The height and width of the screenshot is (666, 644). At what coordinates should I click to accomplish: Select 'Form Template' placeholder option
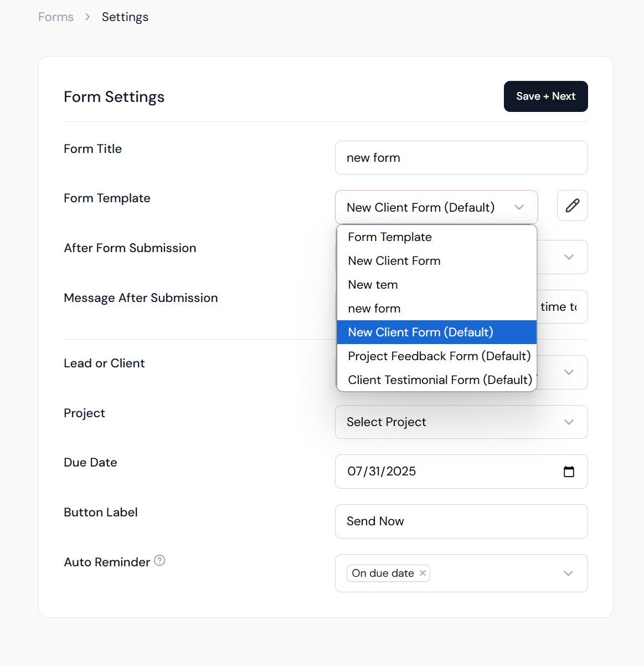436,237
